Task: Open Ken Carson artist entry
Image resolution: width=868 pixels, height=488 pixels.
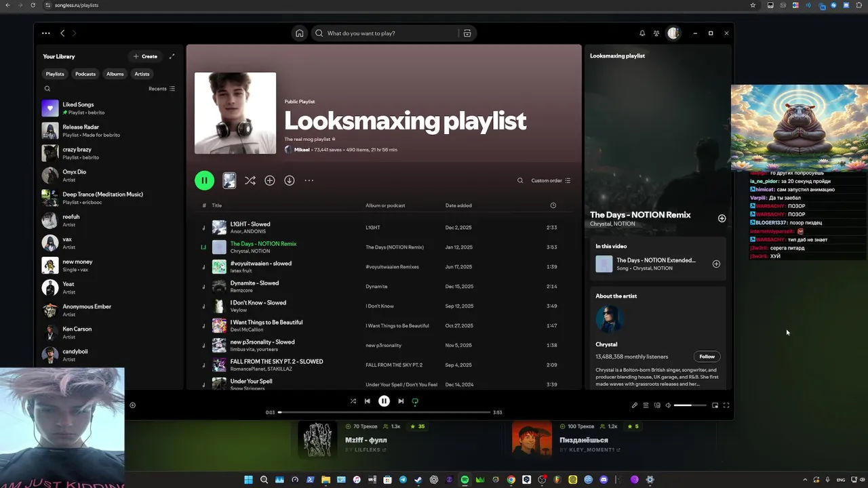Action: click(x=108, y=333)
